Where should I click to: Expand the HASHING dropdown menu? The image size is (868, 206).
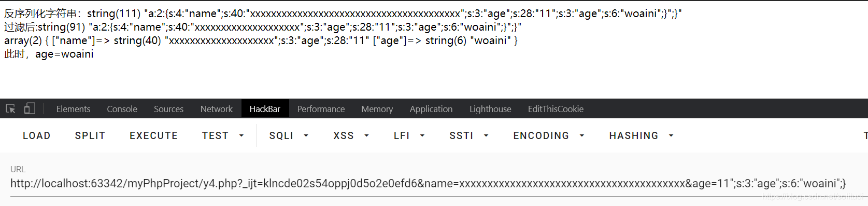pos(641,135)
